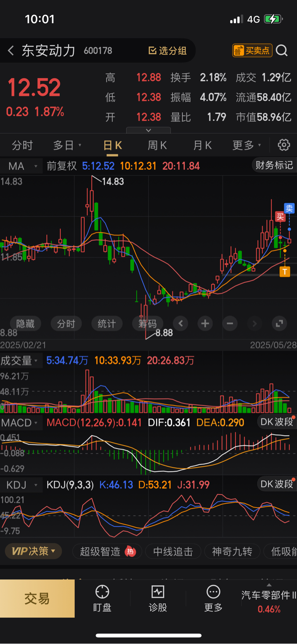Tap the 选分组 group selection button

tap(167, 51)
